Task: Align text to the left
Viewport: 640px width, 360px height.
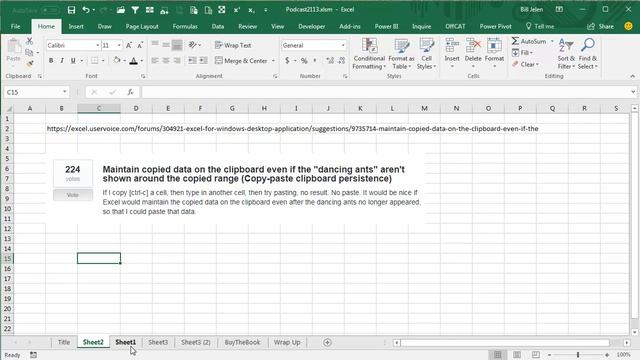Action: [x=155, y=61]
